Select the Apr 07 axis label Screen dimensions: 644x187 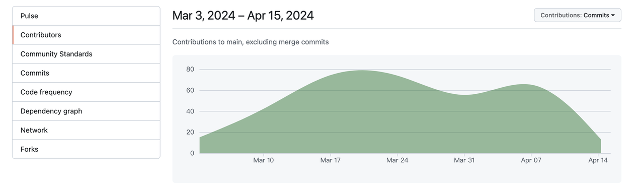point(531,160)
